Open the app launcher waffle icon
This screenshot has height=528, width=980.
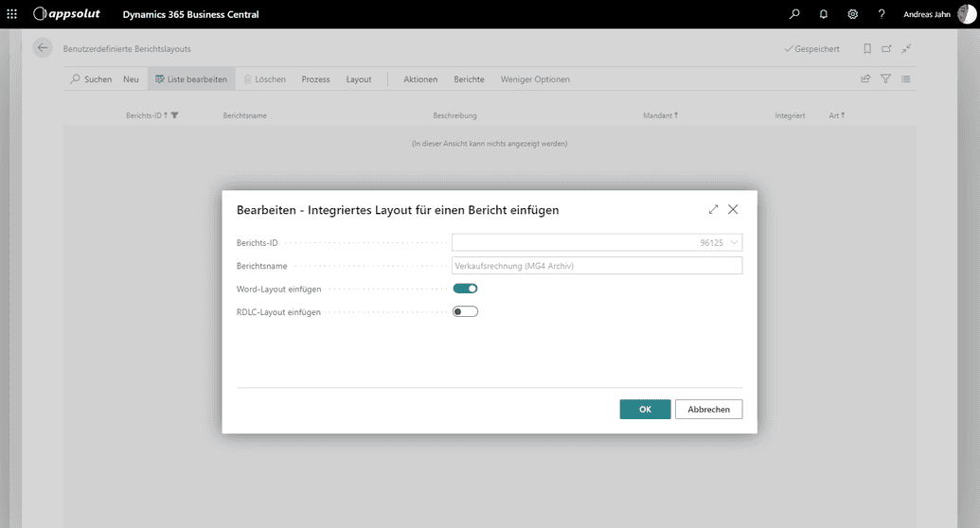pos(11,14)
